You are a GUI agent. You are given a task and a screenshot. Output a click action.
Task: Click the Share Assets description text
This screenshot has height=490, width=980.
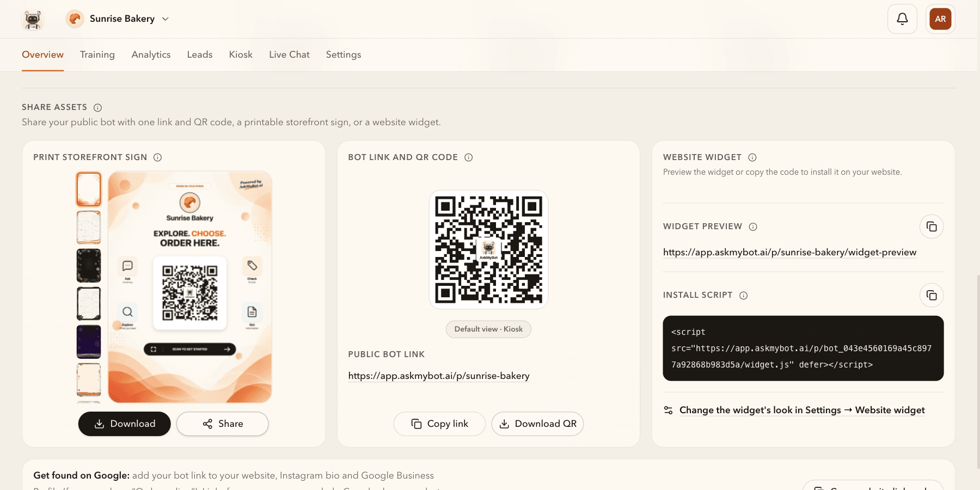pos(231,122)
